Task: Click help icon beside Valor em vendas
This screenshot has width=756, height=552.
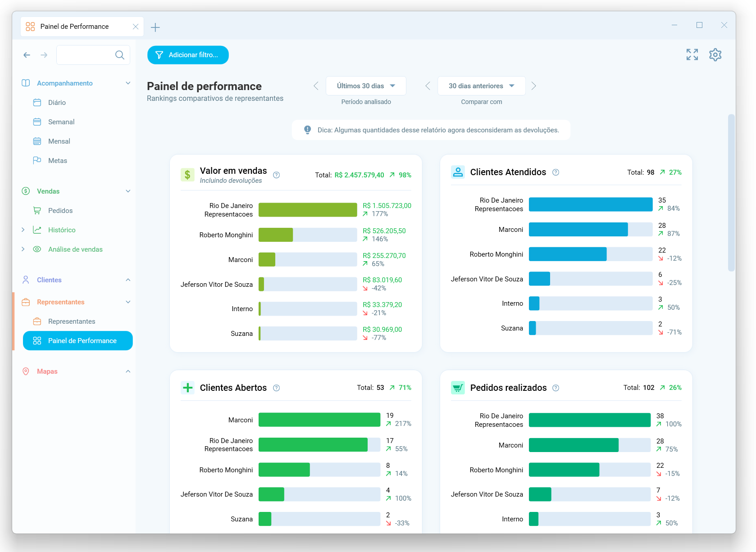Action: coord(277,175)
